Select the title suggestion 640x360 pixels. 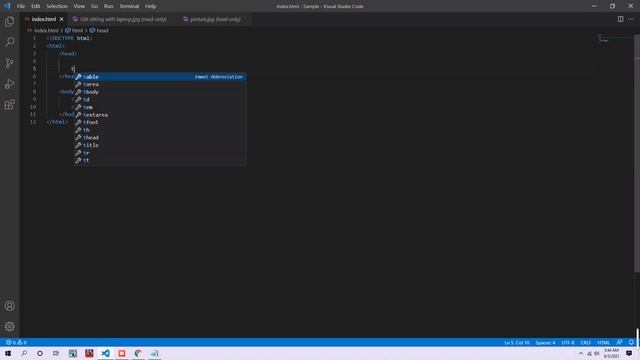coord(160,145)
